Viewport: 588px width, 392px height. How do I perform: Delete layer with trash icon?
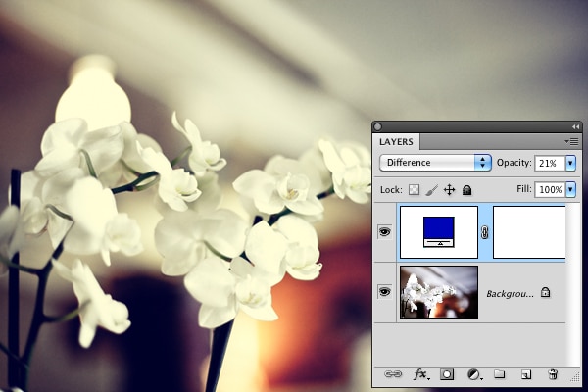click(553, 374)
